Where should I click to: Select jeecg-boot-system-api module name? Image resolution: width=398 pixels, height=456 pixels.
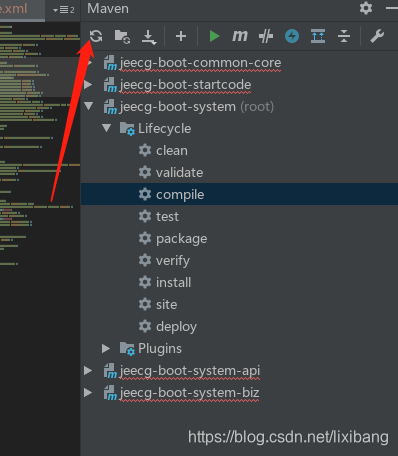[190, 371]
